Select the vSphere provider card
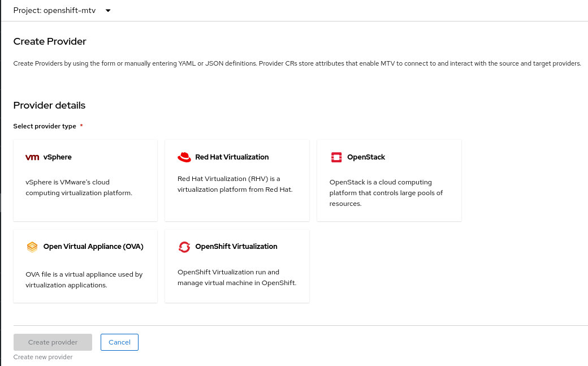Viewport: 588px width, 366px height. coord(85,180)
